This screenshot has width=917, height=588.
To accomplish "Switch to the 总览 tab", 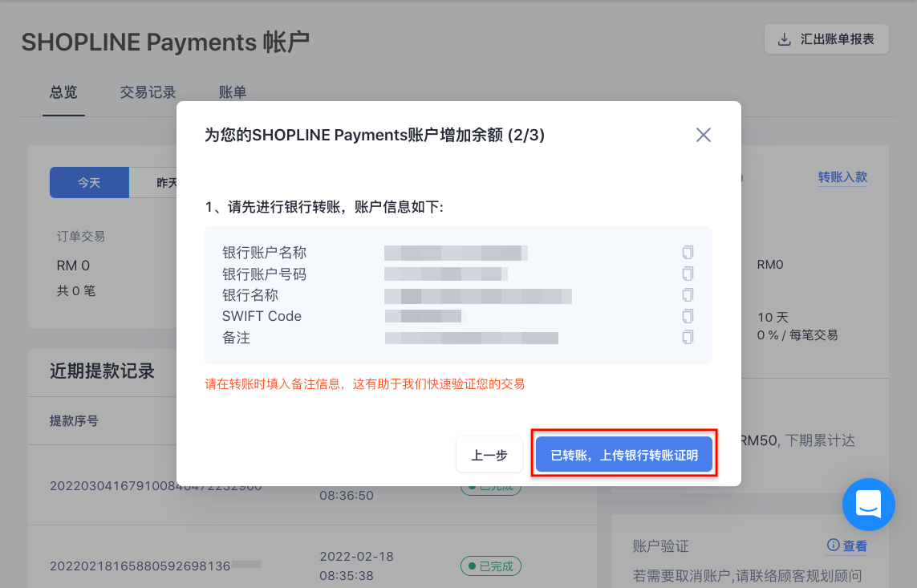I will 63,92.
